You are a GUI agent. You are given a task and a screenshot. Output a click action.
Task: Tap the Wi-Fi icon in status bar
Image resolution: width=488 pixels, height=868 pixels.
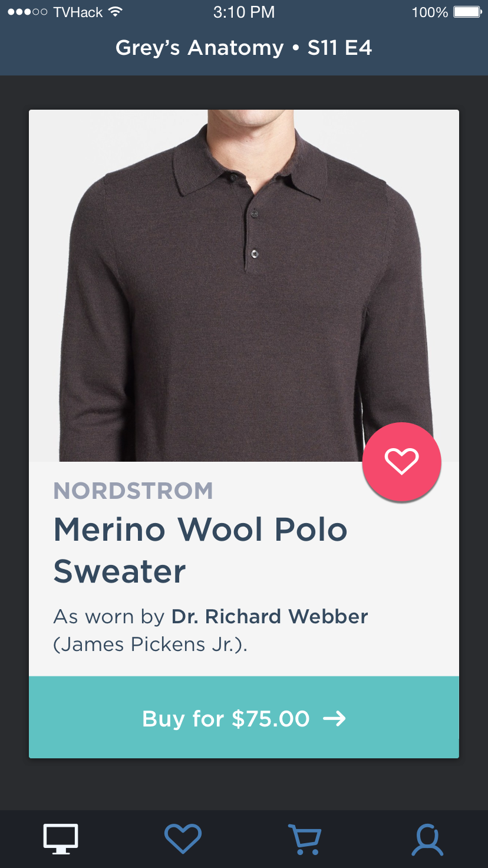(116, 12)
